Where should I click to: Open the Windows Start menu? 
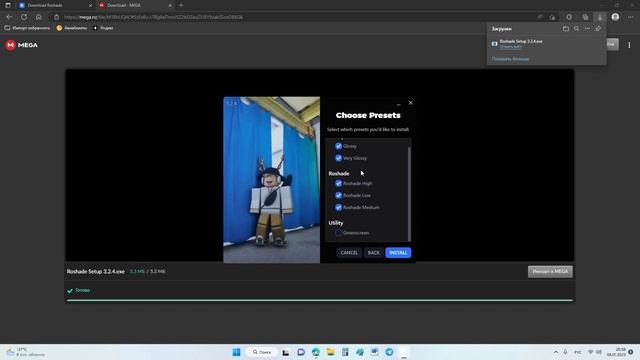pyautogui.click(x=236, y=352)
